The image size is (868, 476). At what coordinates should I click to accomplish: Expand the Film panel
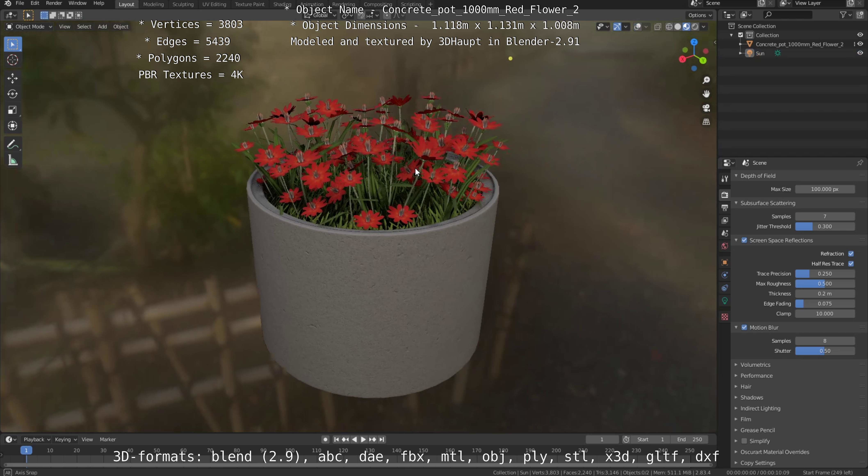pyautogui.click(x=745, y=419)
